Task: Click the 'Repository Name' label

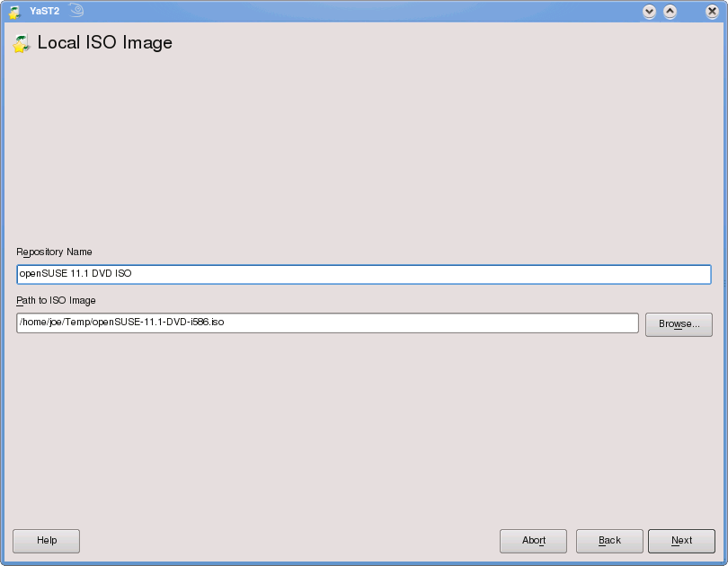Action: pos(54,252)
